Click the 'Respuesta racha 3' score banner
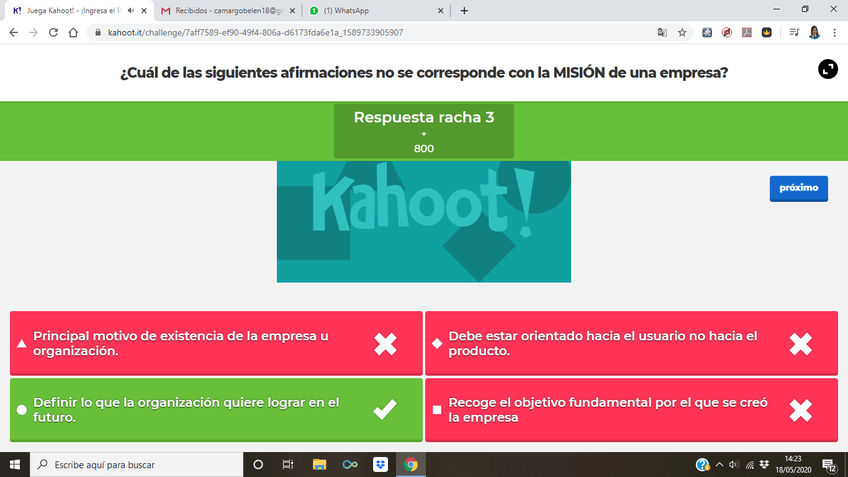This screenshot has width=848, height=477. tap(423, 131)
